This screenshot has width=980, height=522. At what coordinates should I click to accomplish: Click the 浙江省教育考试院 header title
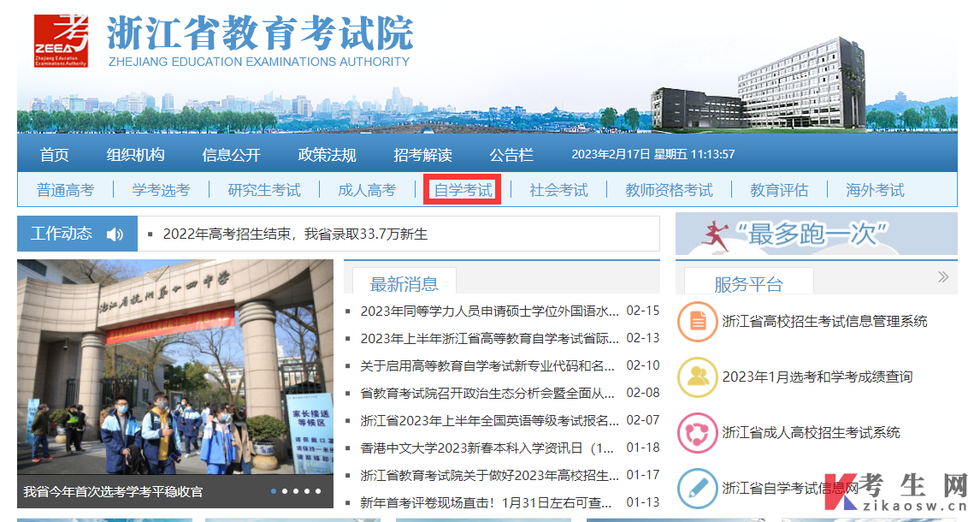pyautogui.click(x=259, y=33)
